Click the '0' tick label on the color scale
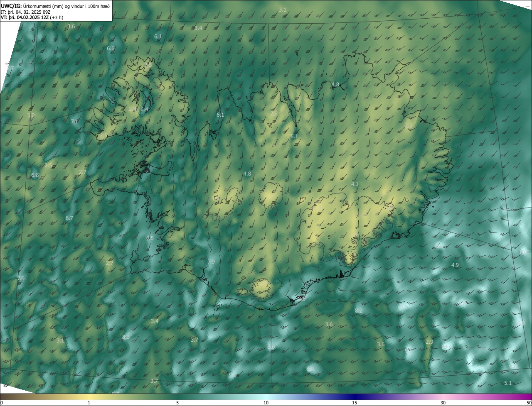The width and height of the screenshot is (532, 406). (x=2, y=403)
